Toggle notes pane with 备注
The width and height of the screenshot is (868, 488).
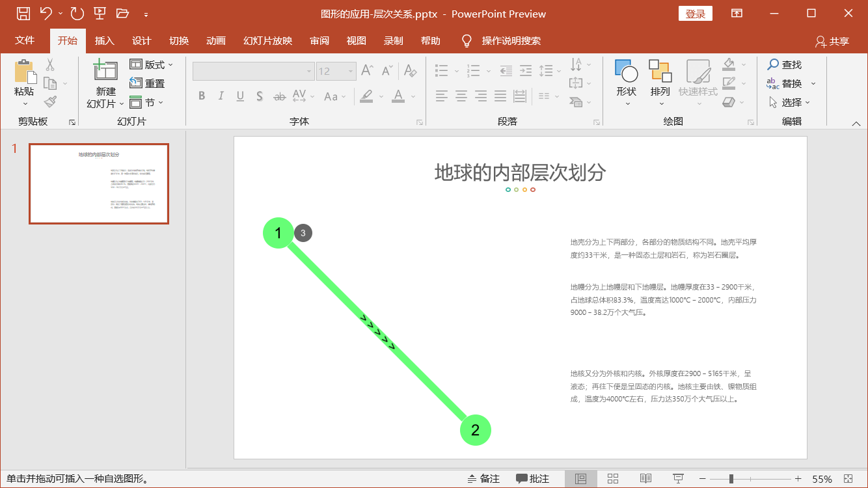[483, 479]
